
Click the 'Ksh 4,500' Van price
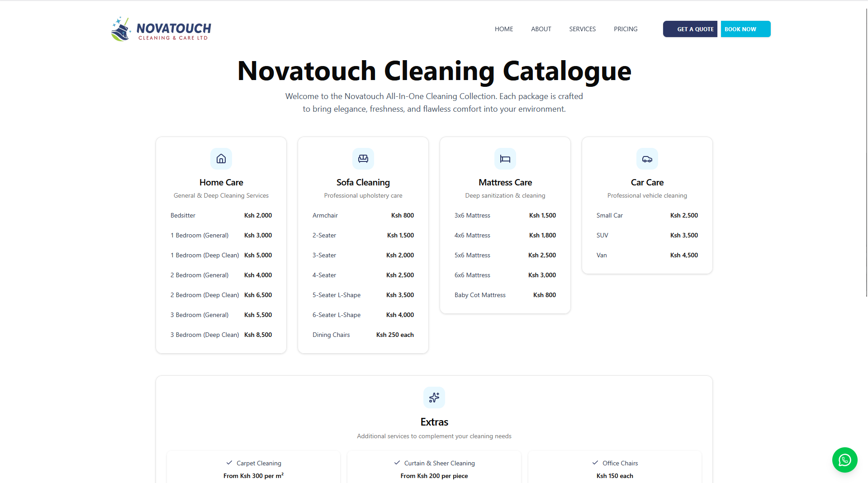pos(684,255)
